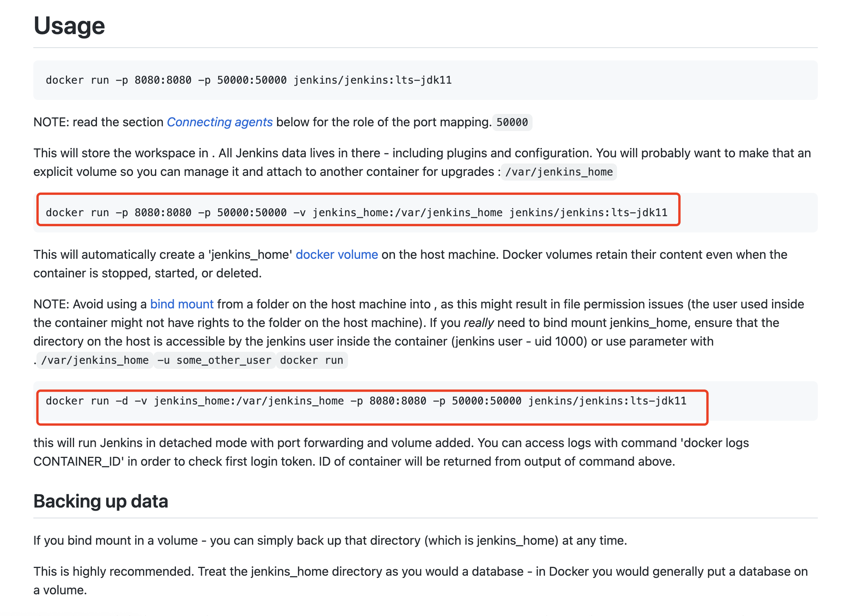Click the docker run -d command block
The height and width of the screenshot is (616, 862).
[365, 401]
